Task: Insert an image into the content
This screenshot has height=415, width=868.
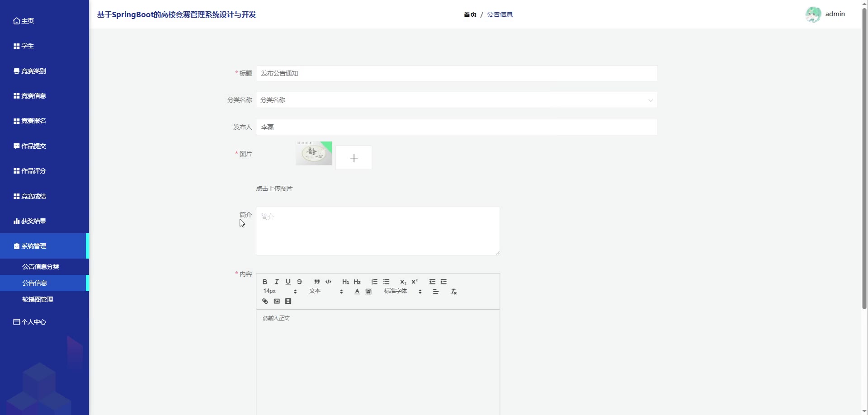Action: [x=277, y=301]
